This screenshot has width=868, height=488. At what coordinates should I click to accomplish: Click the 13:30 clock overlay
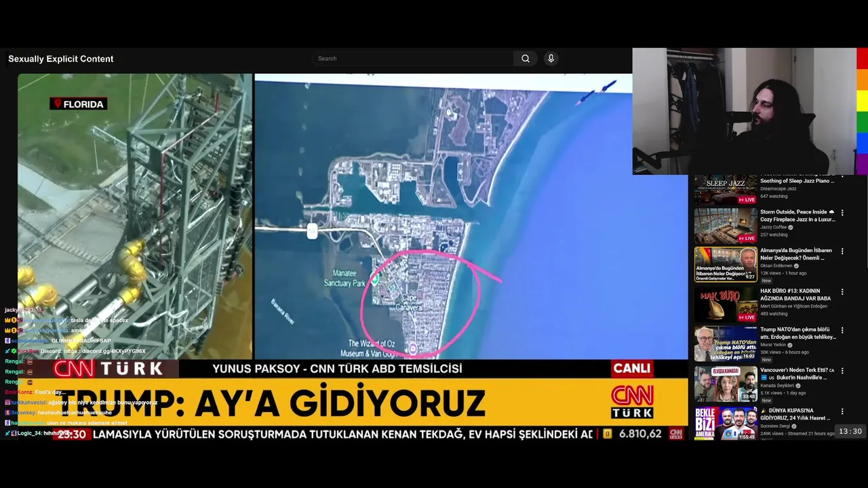(x=850, y=431)
